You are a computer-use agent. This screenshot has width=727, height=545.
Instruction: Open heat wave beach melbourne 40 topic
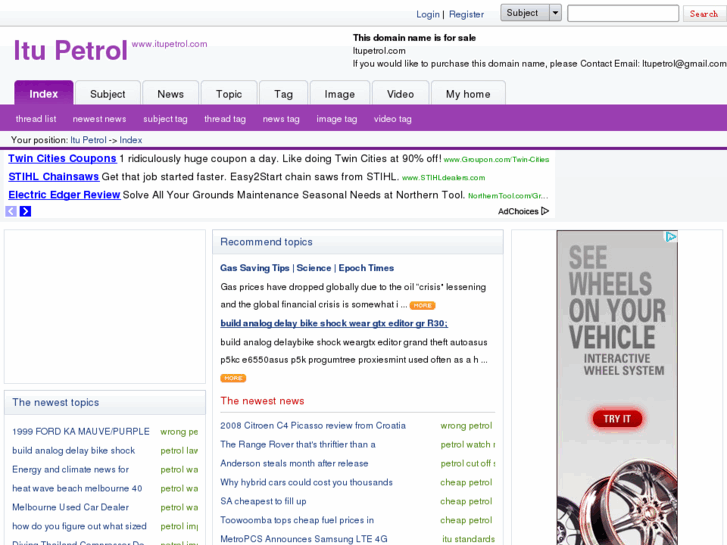tap(77, 488)
